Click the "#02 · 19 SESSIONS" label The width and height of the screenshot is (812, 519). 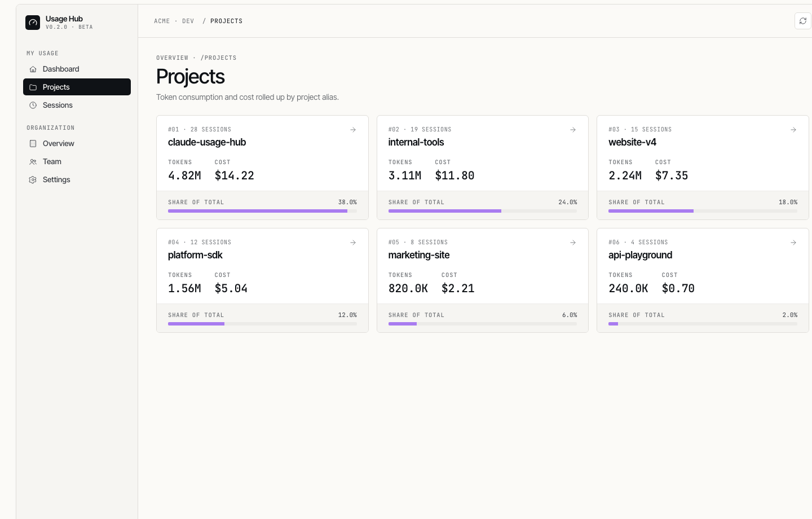[x=420, y=130]
